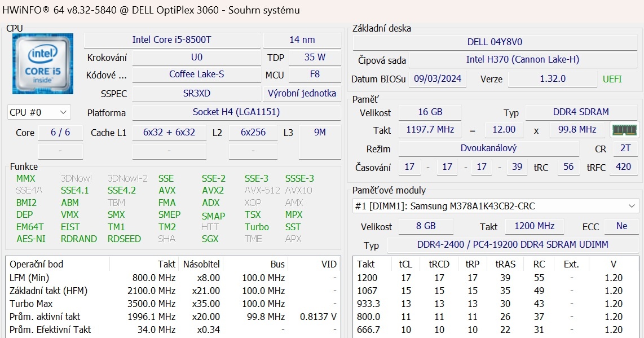Click the SR3XD SSPEC value
The width and height of the screenshot is (644, 338).
point(197,94)
